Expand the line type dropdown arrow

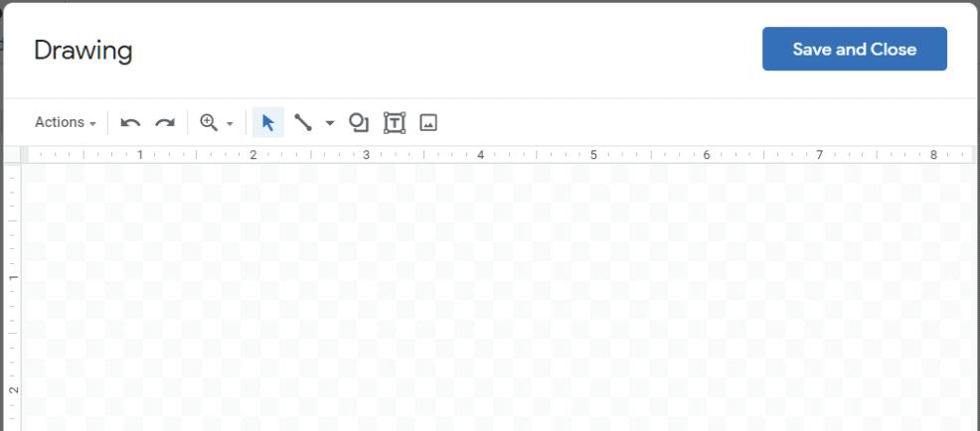[x=330, y=123]
